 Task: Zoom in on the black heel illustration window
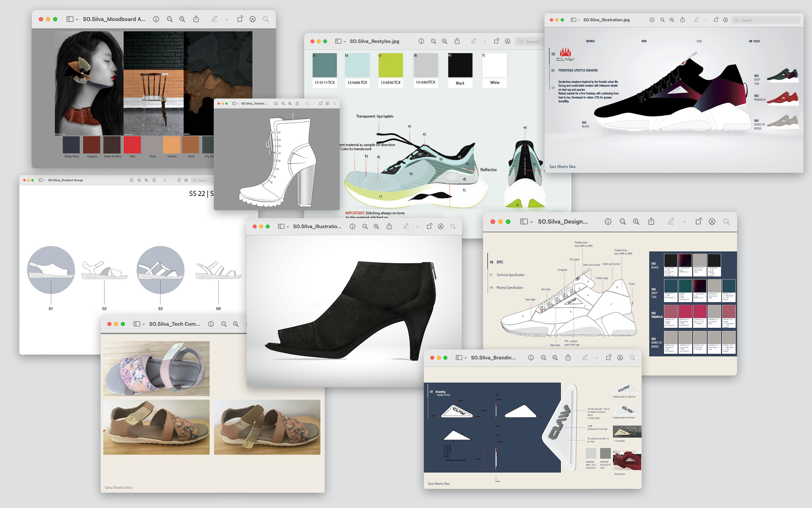376,227
